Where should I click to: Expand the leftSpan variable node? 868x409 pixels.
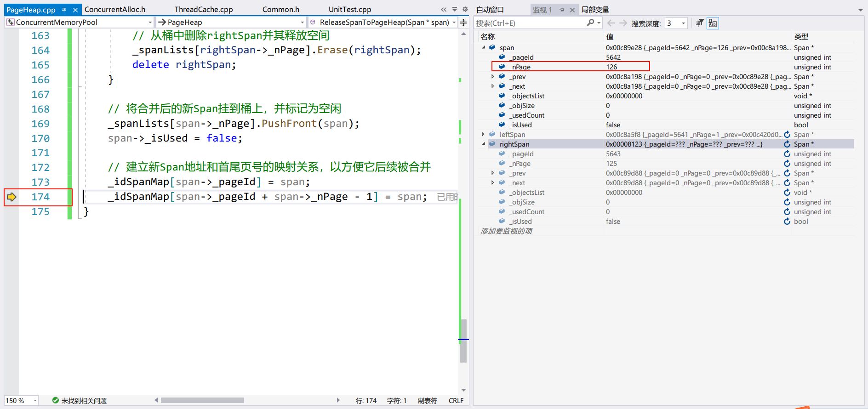[483, 135]
